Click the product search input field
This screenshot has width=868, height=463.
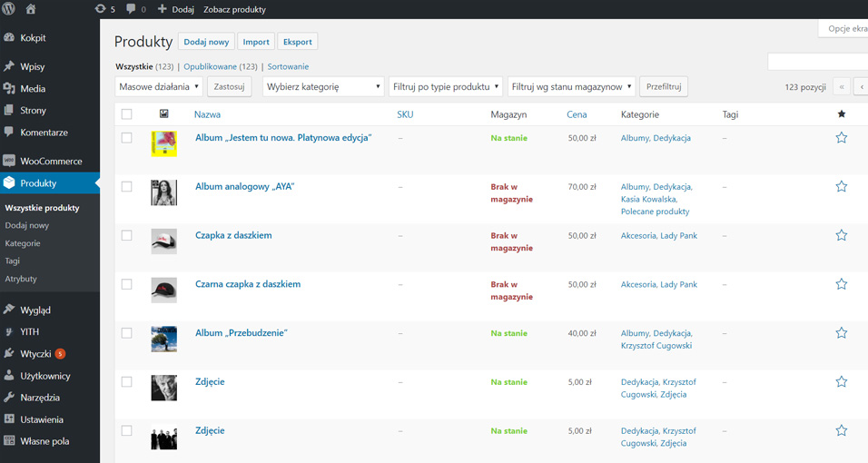tap(818, 62)
